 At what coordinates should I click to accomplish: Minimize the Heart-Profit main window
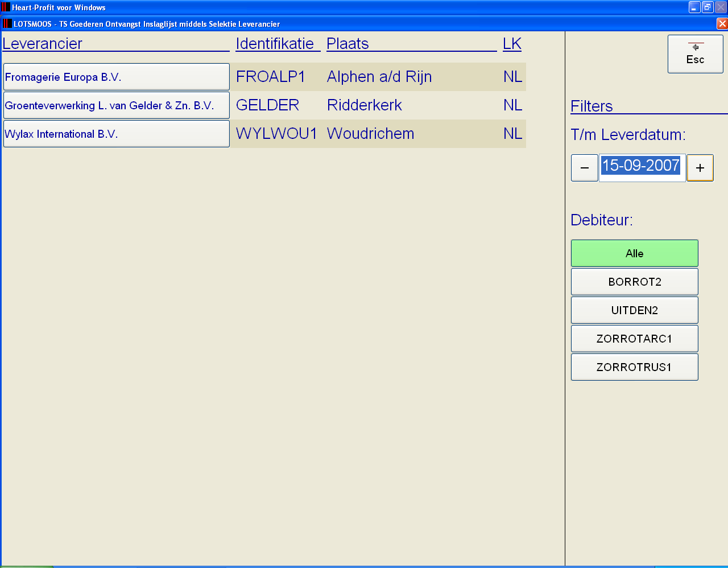694,7
